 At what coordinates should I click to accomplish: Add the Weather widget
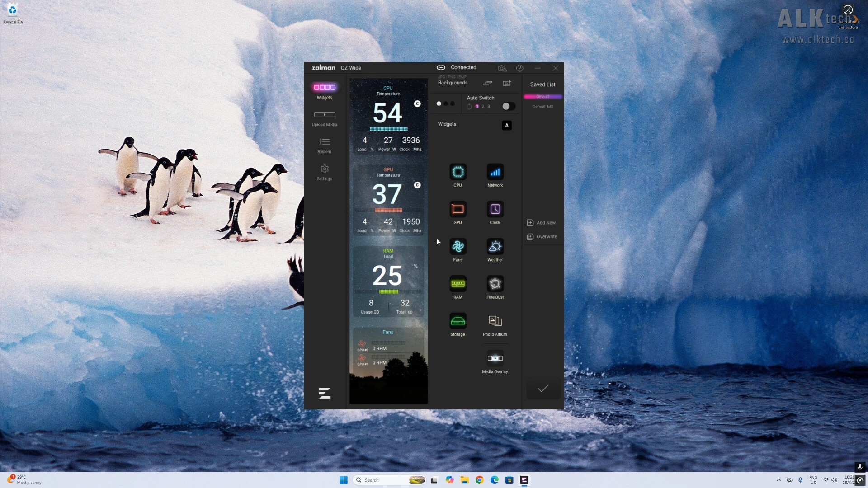[495, 247]
